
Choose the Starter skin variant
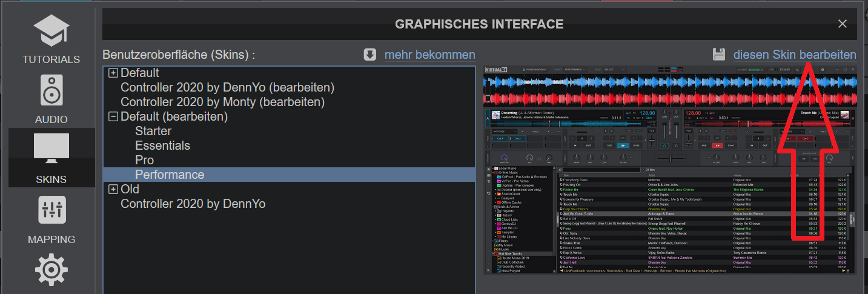pyautogui.click(x=153, y=131)
